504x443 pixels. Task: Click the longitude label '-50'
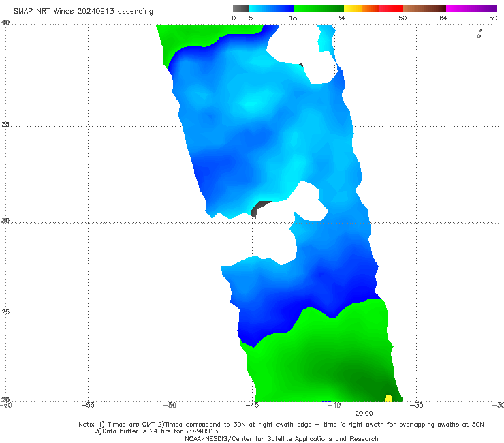(170, 405)
